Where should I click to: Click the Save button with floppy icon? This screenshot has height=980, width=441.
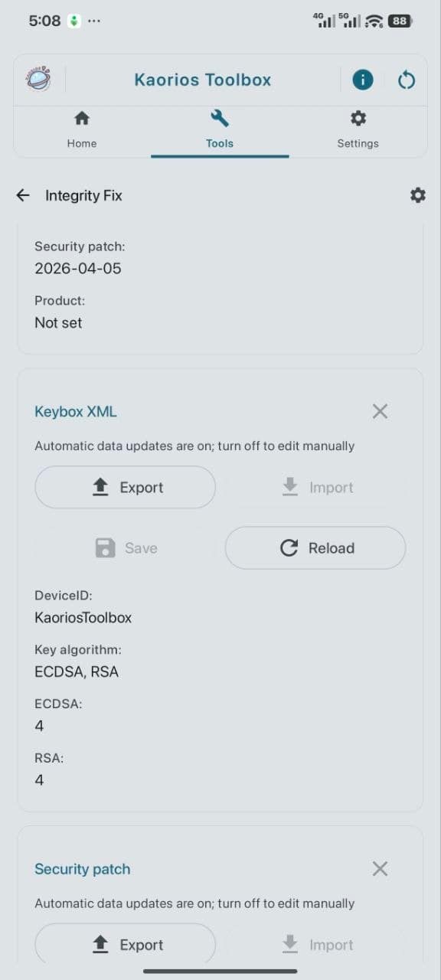(126, 548)
